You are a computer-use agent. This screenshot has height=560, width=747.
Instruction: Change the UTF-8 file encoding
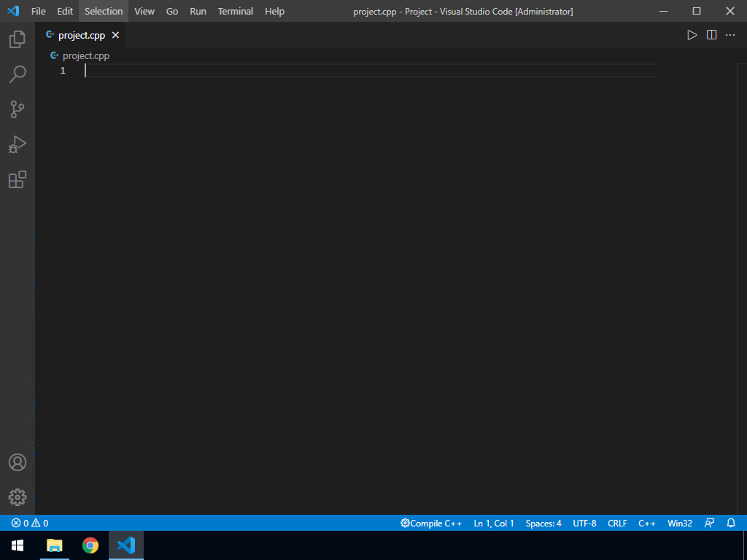click(x=584, y=523)
